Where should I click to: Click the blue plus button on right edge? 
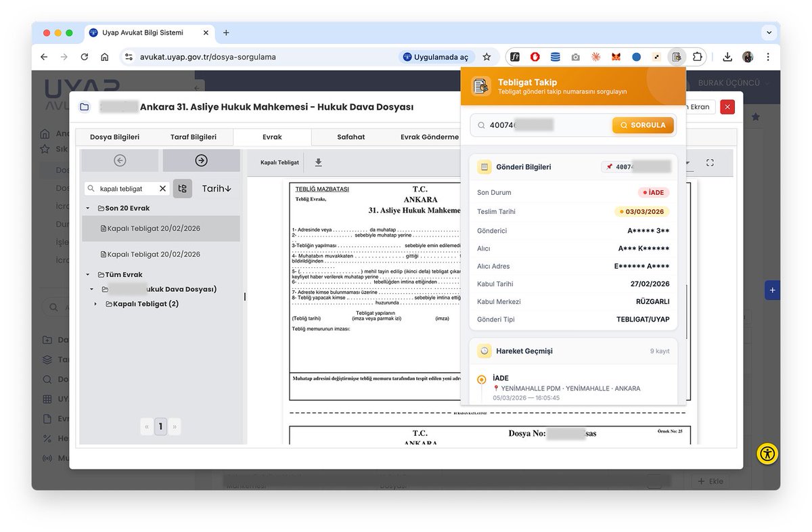773,290
